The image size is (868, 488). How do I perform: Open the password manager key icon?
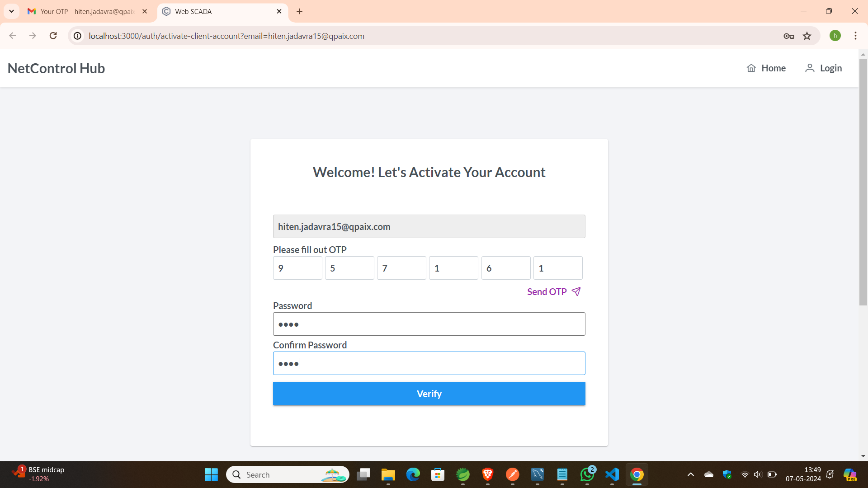[x=788, y=36]
